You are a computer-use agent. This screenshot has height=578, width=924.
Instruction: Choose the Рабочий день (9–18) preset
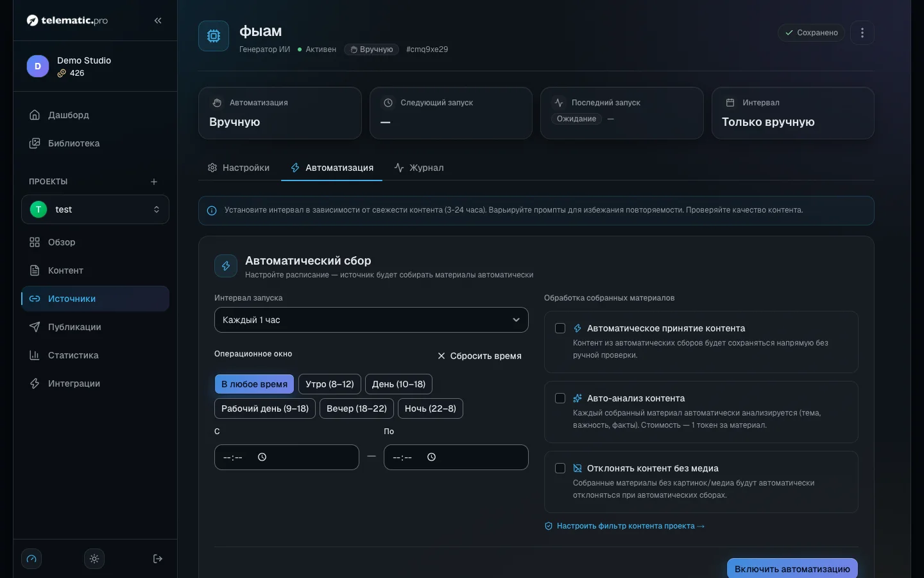pos(265,408)
